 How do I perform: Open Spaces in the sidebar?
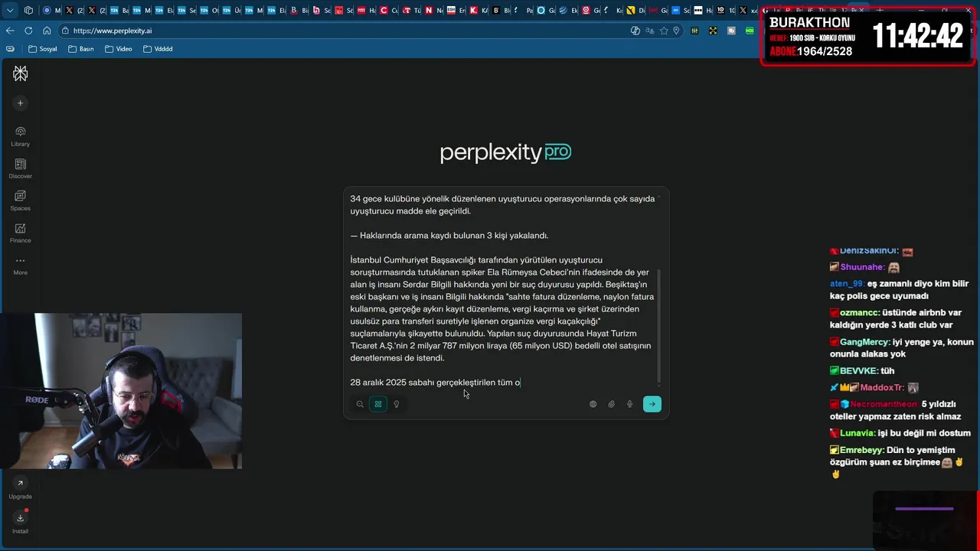[21, 201]
